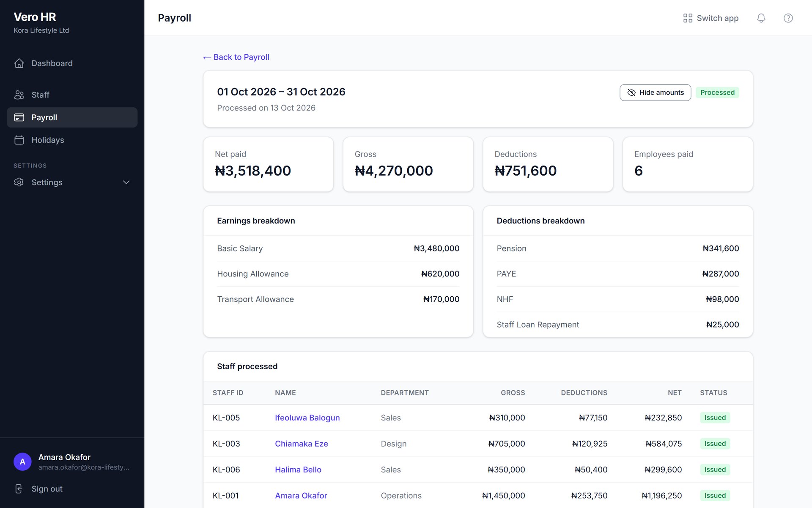Open Chiamaka Eze's staff link

point(301,444)
